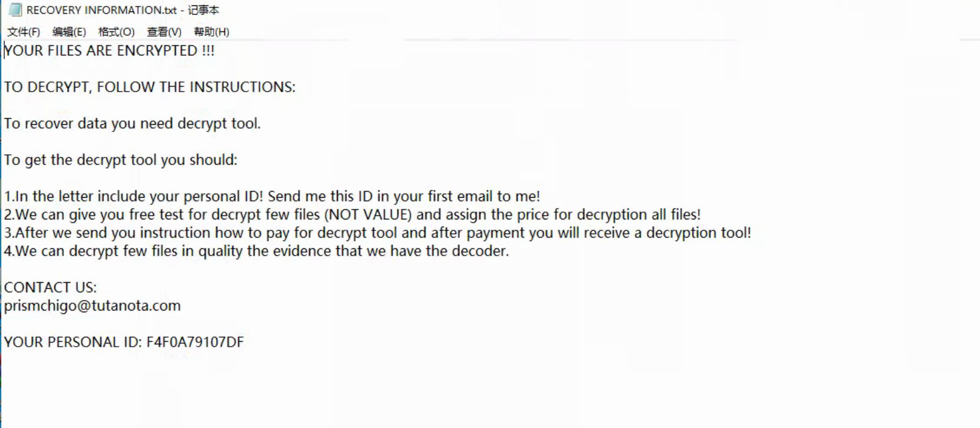Place cursor on 'To get the decrypt tool' line
Screen dimensions: 980x428
121,160
